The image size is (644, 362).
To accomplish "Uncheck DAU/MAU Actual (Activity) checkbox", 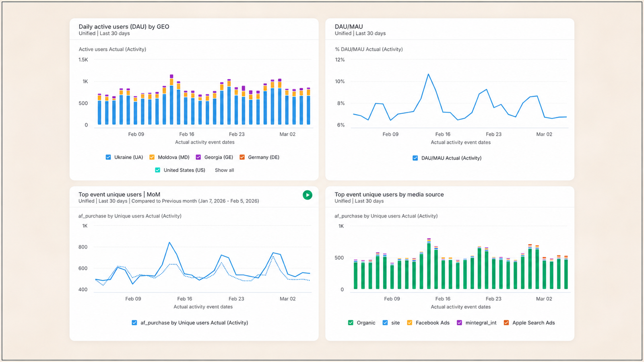I will pyautogui.click(x=415, y=158).
